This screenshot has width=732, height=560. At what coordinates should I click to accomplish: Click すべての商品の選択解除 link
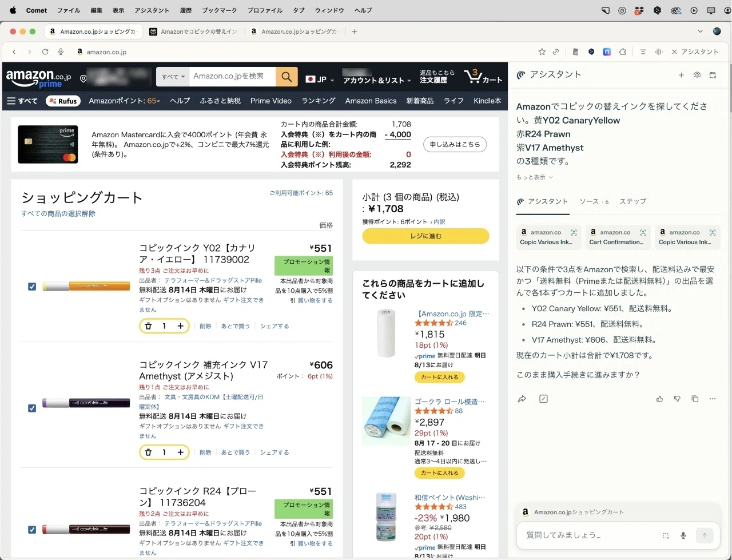58,213
